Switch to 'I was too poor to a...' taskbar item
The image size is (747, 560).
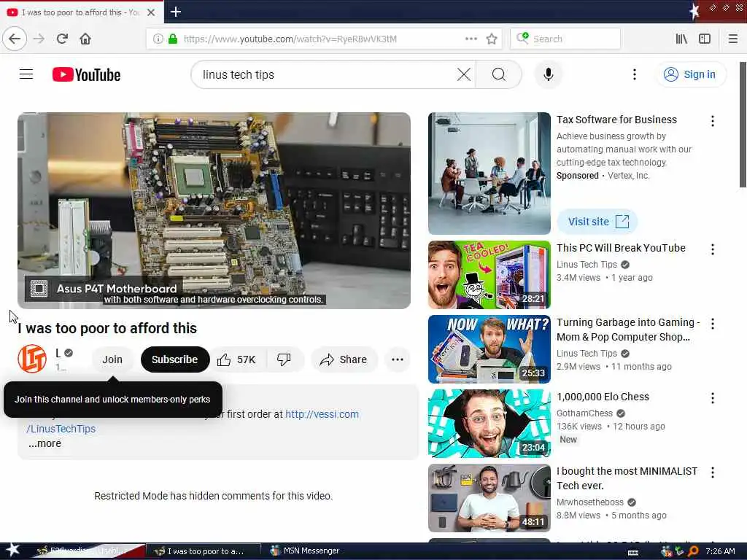pyautogui.click(x=203, y=551)
